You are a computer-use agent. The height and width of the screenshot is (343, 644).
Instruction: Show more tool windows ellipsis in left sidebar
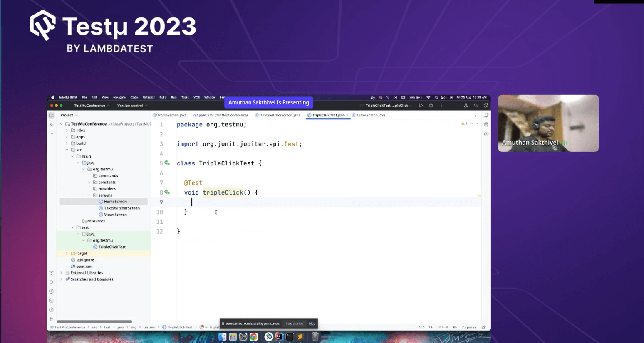coord(51,134)
